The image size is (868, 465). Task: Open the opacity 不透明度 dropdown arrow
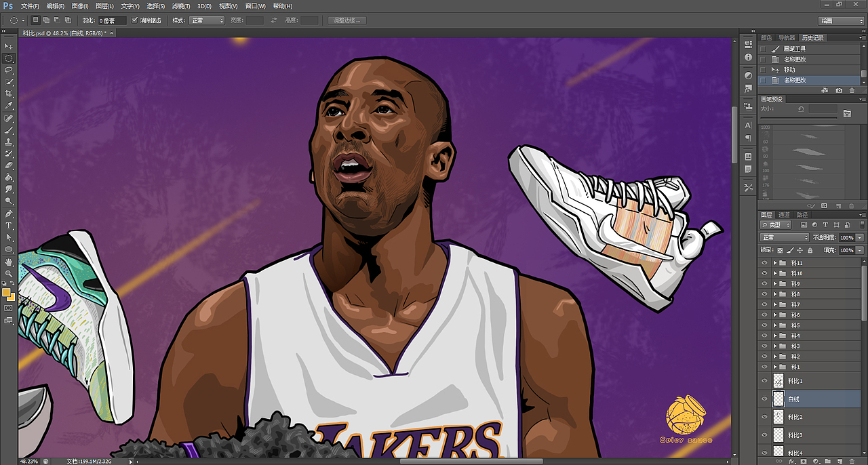tap(861, 238)
